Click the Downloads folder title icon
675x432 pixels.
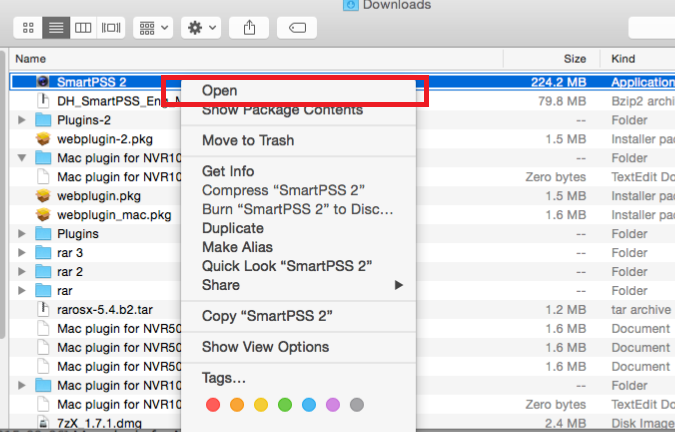tap(350, 5)
